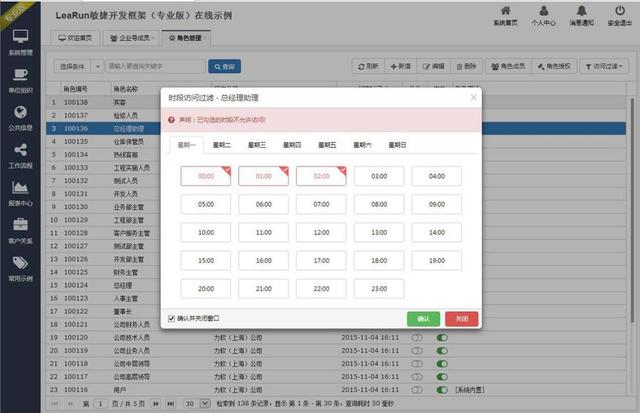Switch to 星期四 tab
This screenshot has width=640, height=413.
(292, 145)
